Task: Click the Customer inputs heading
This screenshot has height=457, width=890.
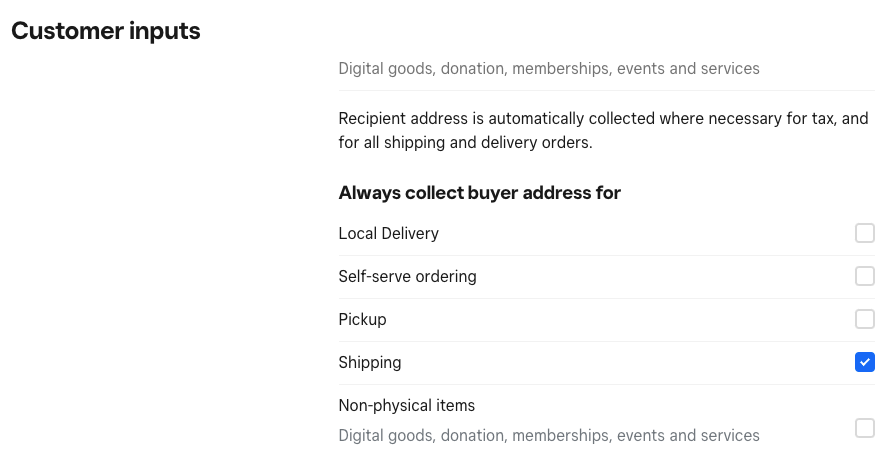Action: pyautogui.click(x=106, y=31)
